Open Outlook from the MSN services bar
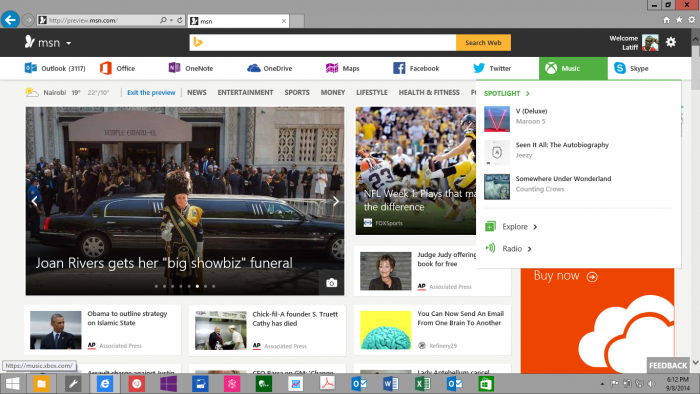 [54, 68]
